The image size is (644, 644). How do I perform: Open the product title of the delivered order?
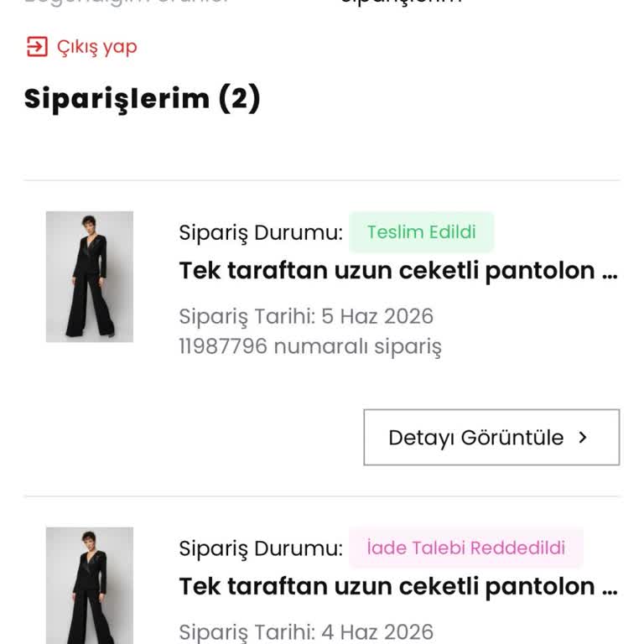tap(398, 271)
